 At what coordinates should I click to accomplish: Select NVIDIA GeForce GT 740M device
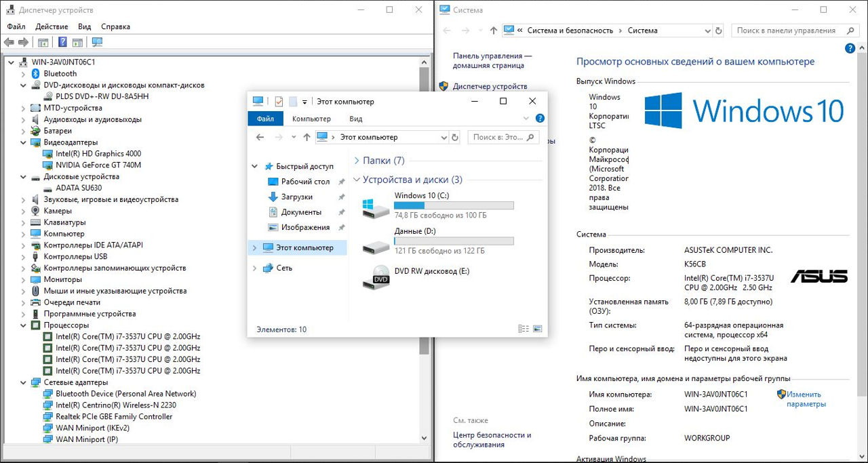coord(98,165)
